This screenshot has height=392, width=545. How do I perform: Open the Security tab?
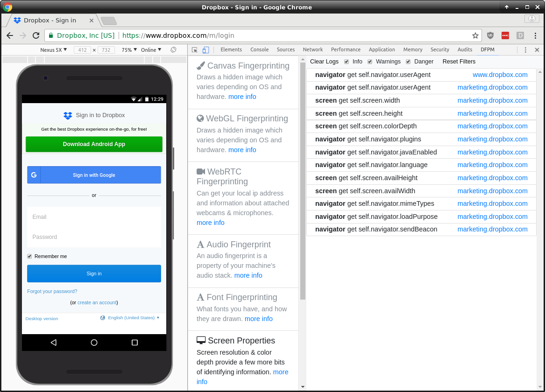coord(440,49)
